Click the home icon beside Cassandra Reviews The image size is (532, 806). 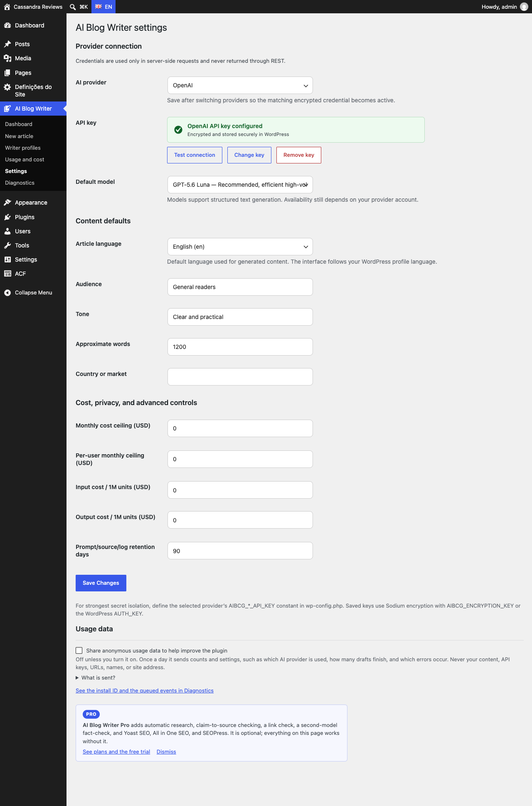(x=7, y=7)
